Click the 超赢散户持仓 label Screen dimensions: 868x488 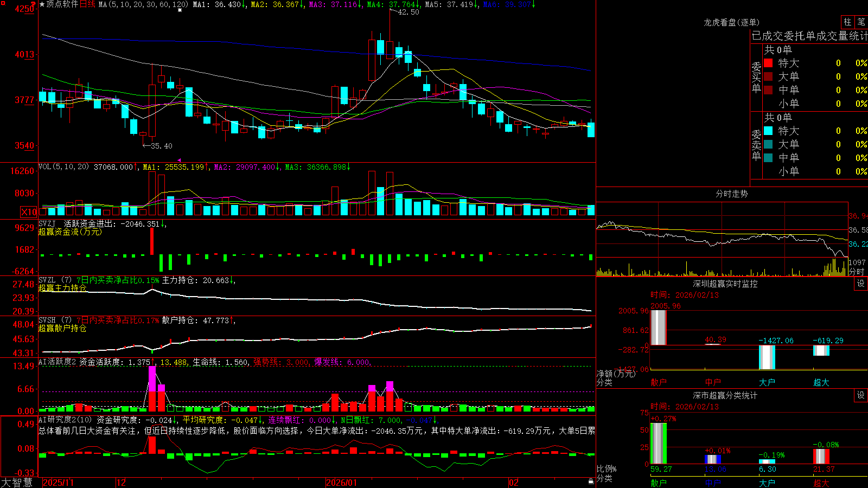click(x=62, y=328)
